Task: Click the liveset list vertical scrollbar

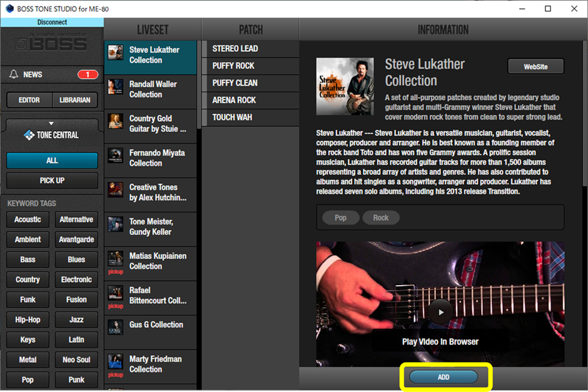Action: coord(199,86)
